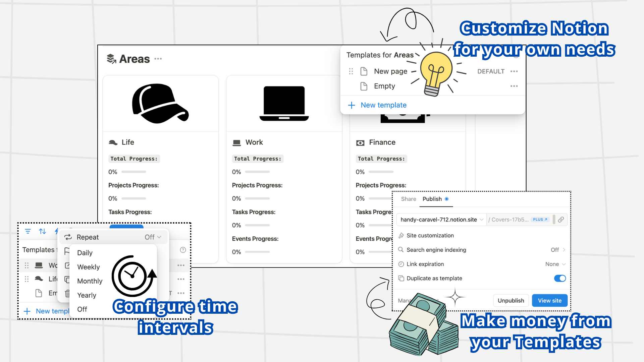Viewport: 644px width, 362px height.
Task: Open the options ellipsis for Empty template
Action: [x=514, y=86]
